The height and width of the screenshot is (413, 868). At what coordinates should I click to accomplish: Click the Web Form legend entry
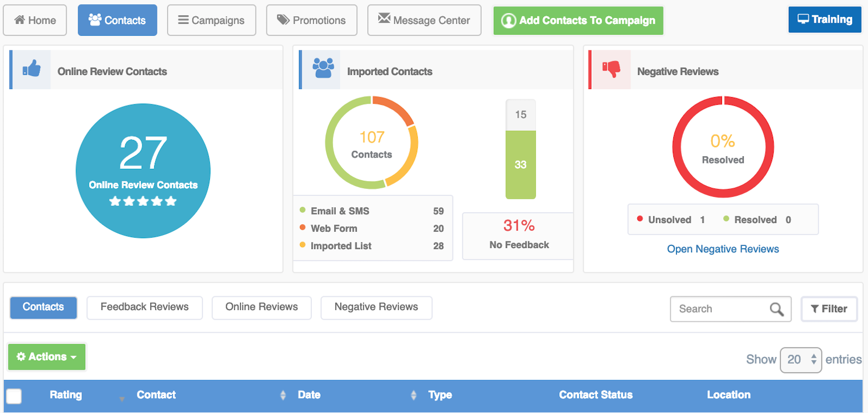click(x=372, y=228)
